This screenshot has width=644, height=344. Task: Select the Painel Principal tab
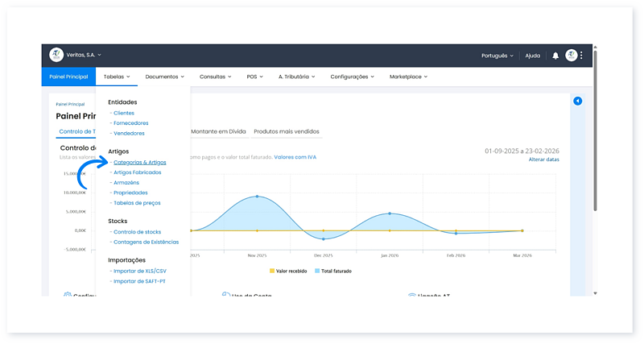(x=68, y=77)
